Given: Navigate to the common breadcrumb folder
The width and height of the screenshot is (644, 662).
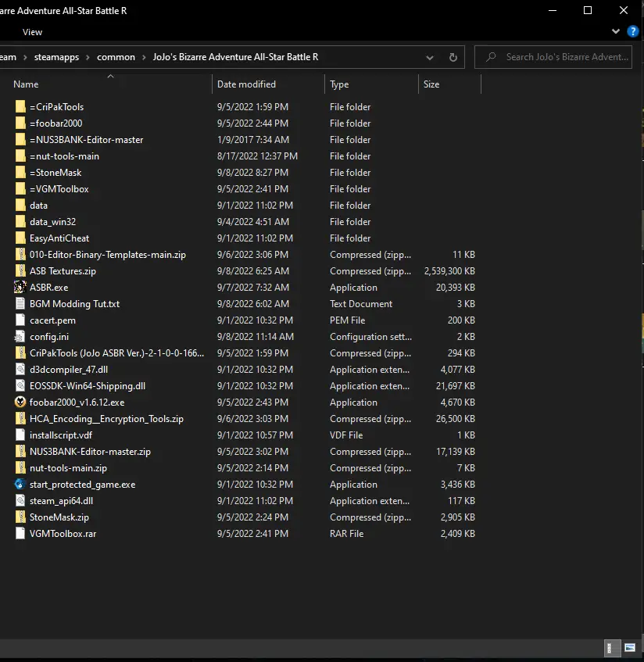Looking at the screenshot, I should 116,57.
